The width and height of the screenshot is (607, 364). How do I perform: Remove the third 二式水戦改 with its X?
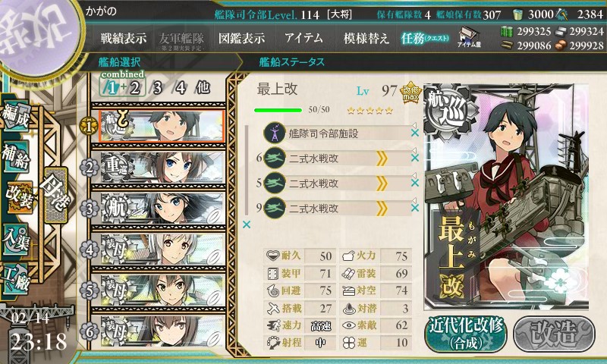point(415,208)
